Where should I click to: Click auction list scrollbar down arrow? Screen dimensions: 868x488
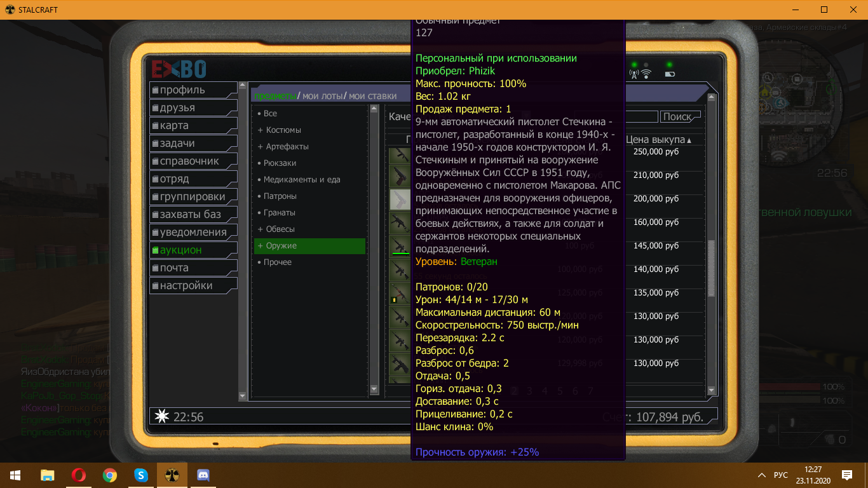coord(712,391)
